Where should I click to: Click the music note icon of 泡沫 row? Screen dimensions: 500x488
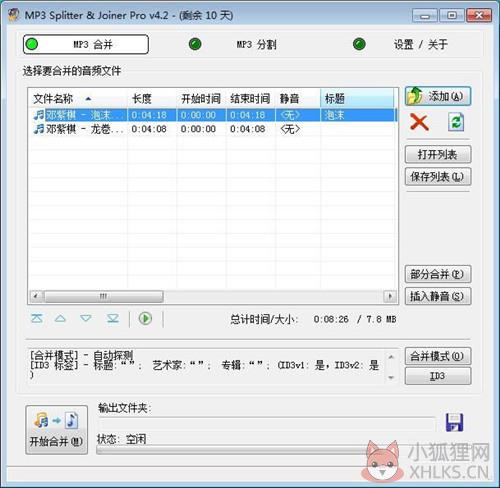tap(39, 115)
